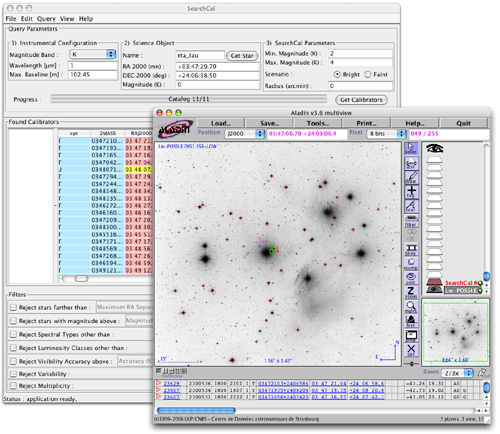Image resolution: width=500 pixels, height=434 pixels.
Task: Click the big Z zoom tool
Action: pyautogui.click(x=411, y=292)
